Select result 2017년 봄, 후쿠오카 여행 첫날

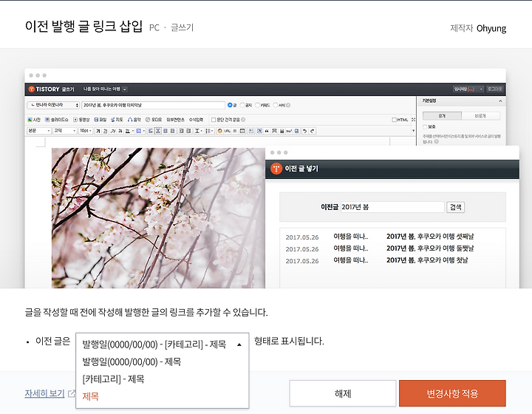(x=427, y=260)
